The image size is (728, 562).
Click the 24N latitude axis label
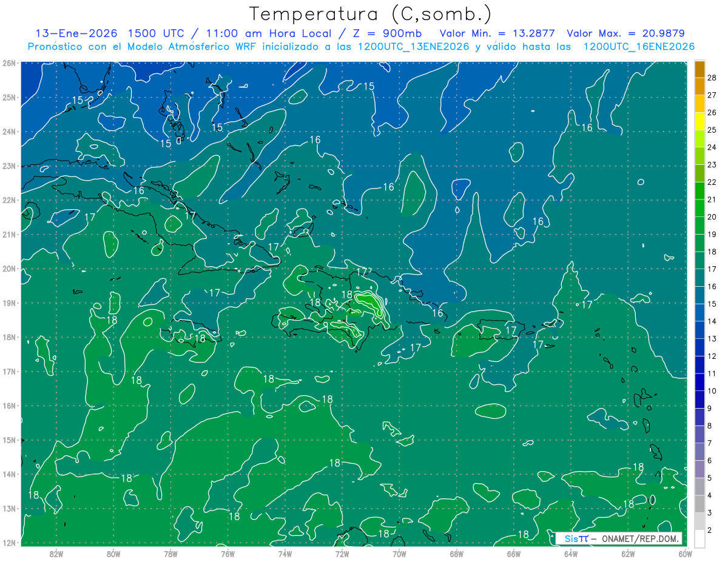8,132
